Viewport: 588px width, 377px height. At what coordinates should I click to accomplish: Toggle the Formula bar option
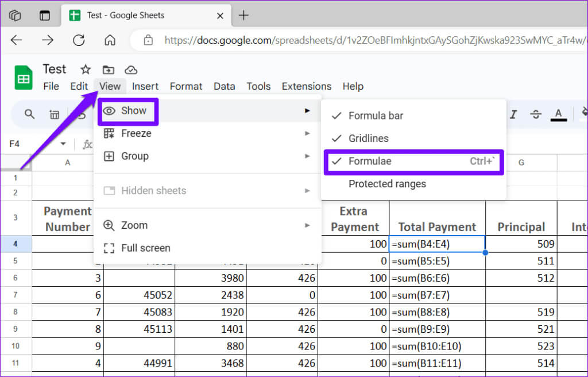click(376, 116)
